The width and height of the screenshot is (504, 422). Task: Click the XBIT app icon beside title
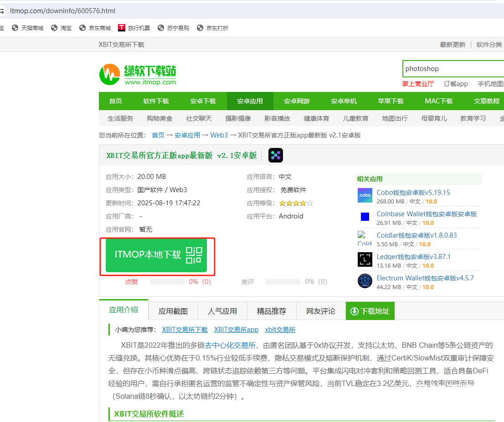tap(275, 155)
